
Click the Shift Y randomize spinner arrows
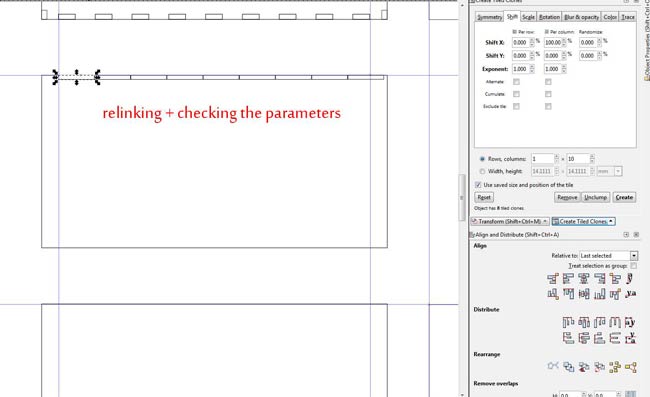click(x=599, y=56)
